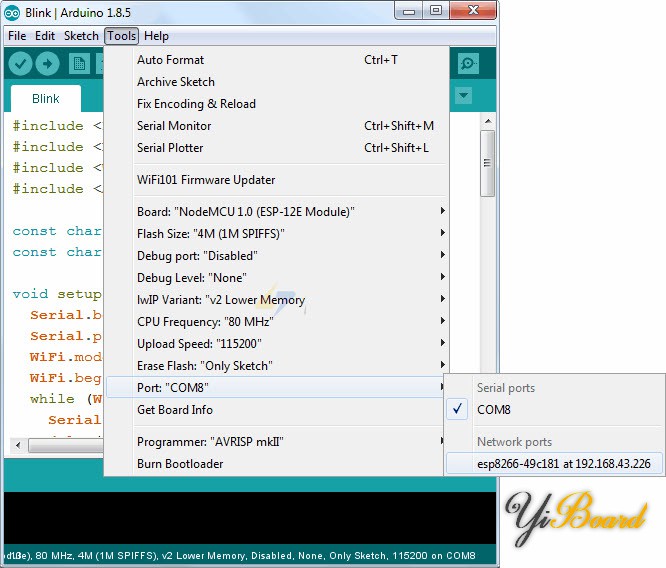Click the Verify checkmark toolbar icon
This screenshot has height=568, width=666.
point(20,64)
